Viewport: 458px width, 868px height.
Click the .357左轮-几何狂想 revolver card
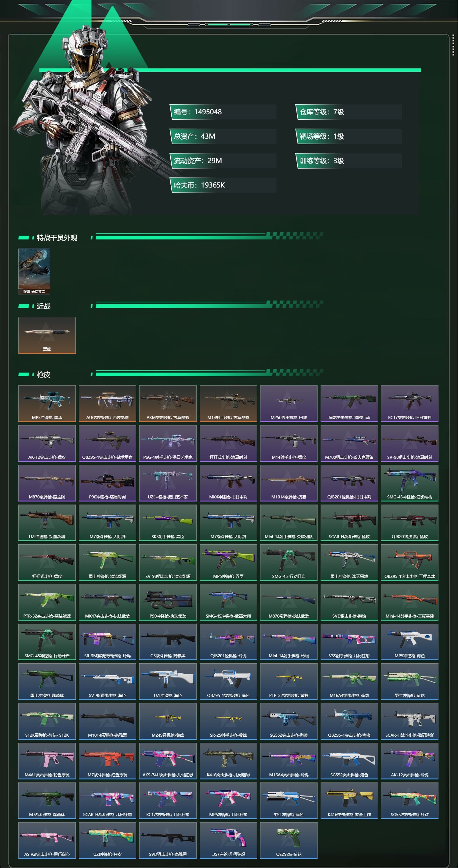coord(228,841)
